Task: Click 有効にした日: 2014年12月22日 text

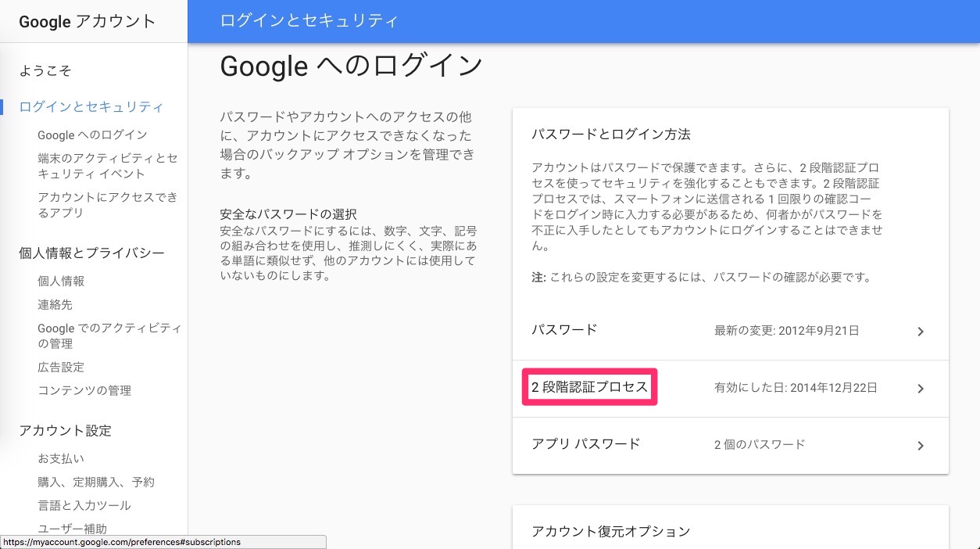Action: point(796,388)
